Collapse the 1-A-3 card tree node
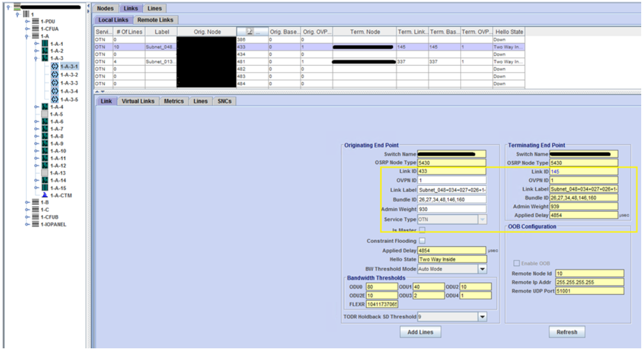 36,58
